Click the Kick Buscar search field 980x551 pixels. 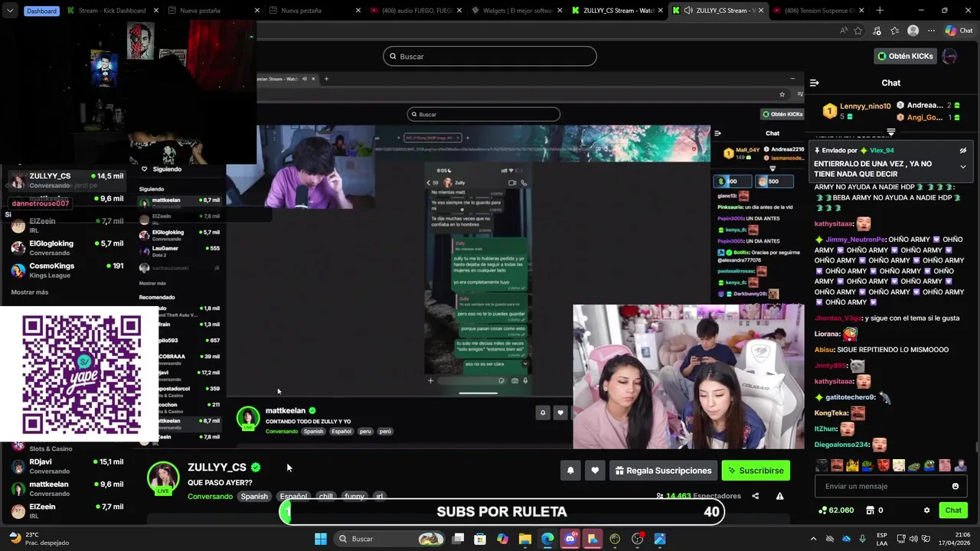point(490,56)
